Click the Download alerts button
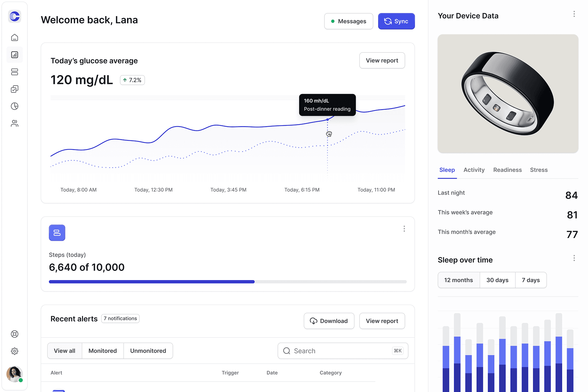 coord(329,321)
